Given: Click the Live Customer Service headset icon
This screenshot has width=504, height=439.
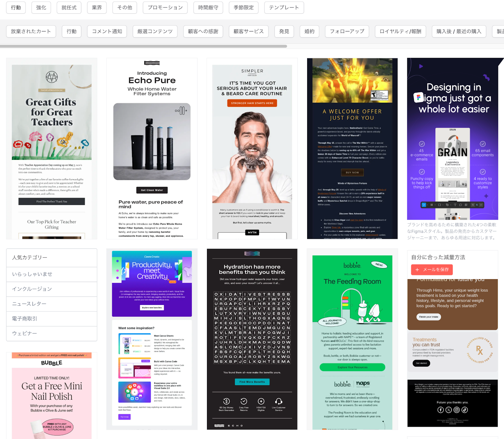Looking at the screenshot, I should [x=279, y=401].
